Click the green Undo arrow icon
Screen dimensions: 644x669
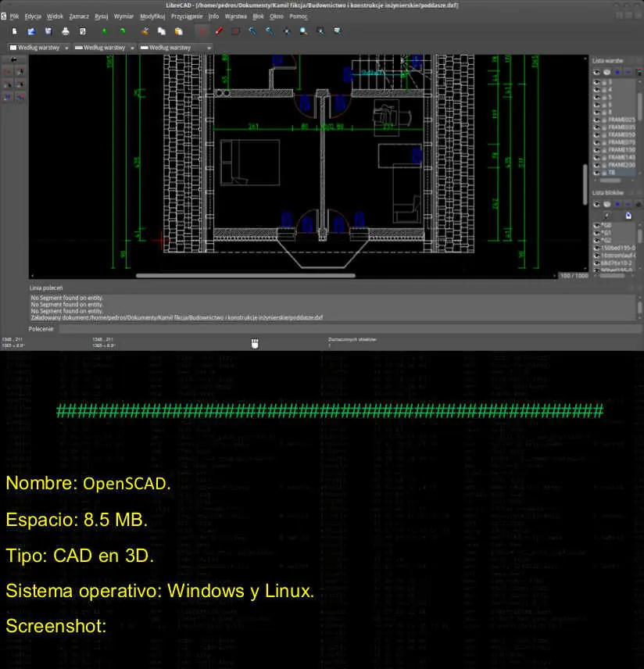[105, 31]
